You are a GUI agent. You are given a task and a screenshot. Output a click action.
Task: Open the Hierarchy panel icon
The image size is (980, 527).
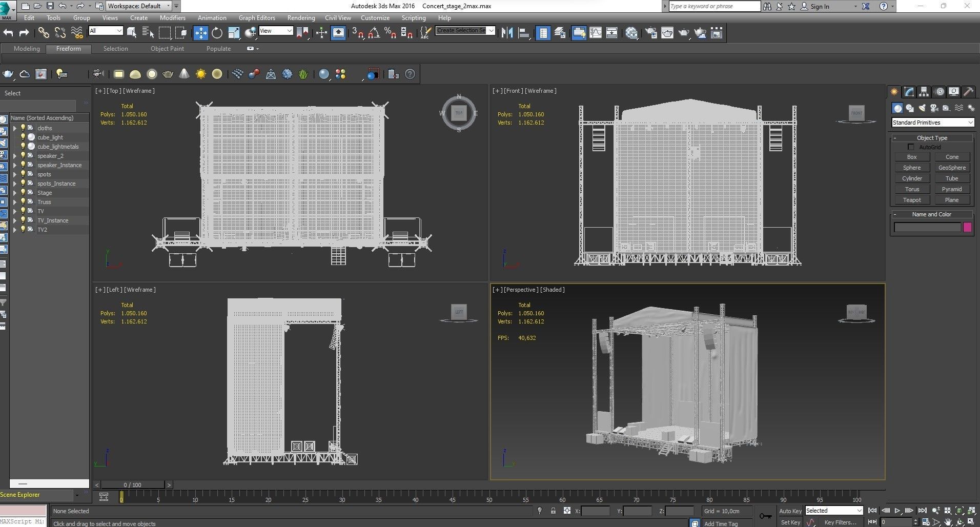pos(924,92)
